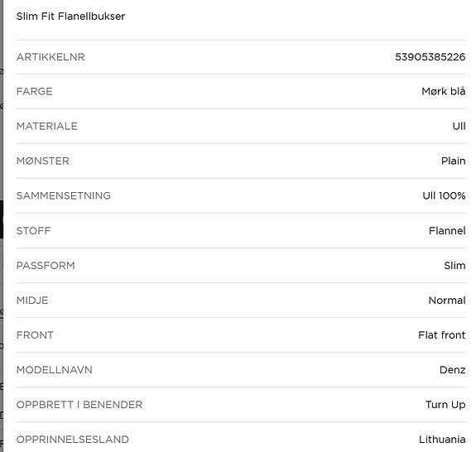Image resolution: width=476 pixels, height=452 pixels.
Task: Select the Plain pattern value
Action: point(453,161)
